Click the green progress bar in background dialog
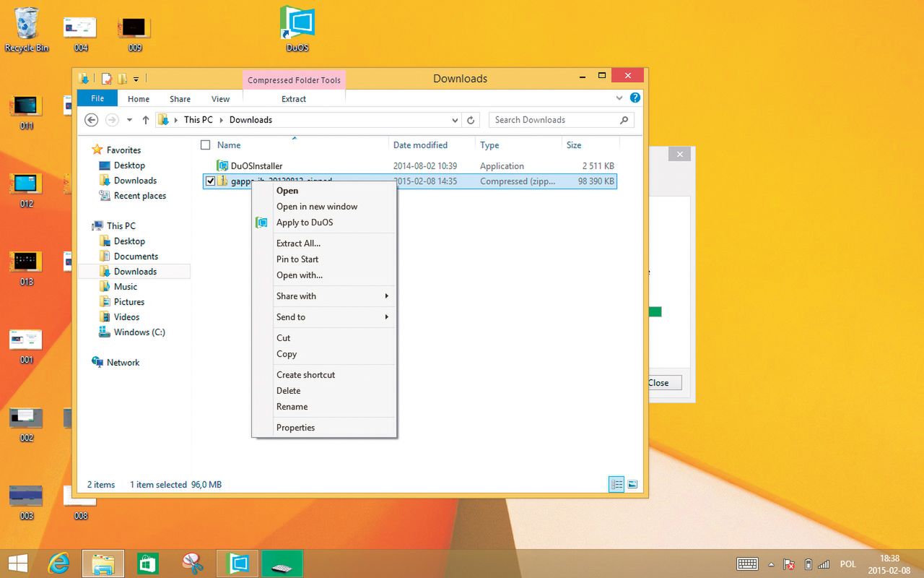Image resolution: width=924 pixels, height=578 pixels. [x=655, y=312]
